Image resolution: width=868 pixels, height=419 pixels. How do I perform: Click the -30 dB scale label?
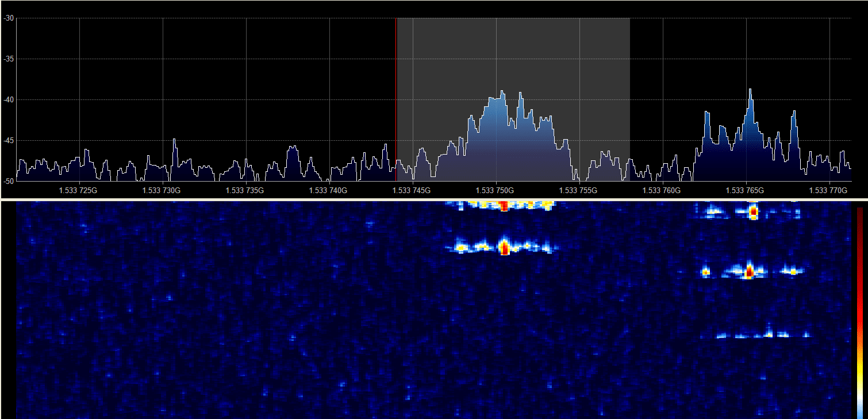pos(9,18)
